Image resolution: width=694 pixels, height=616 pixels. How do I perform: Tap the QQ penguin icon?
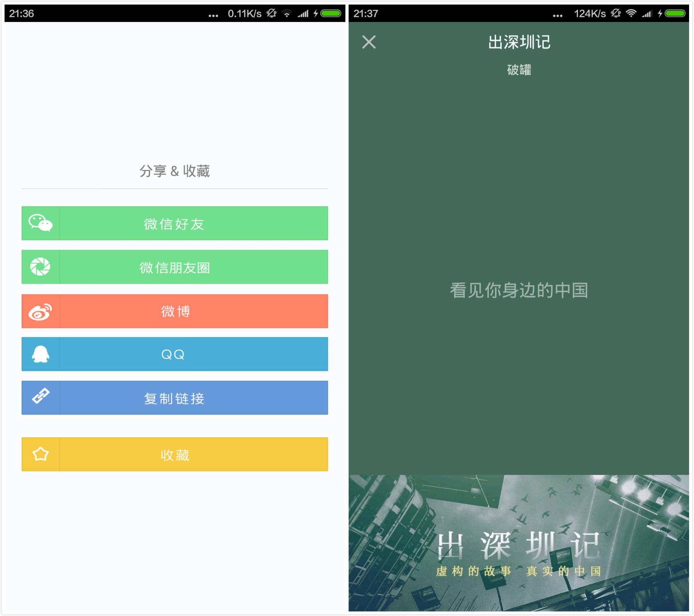coord(41,354)
